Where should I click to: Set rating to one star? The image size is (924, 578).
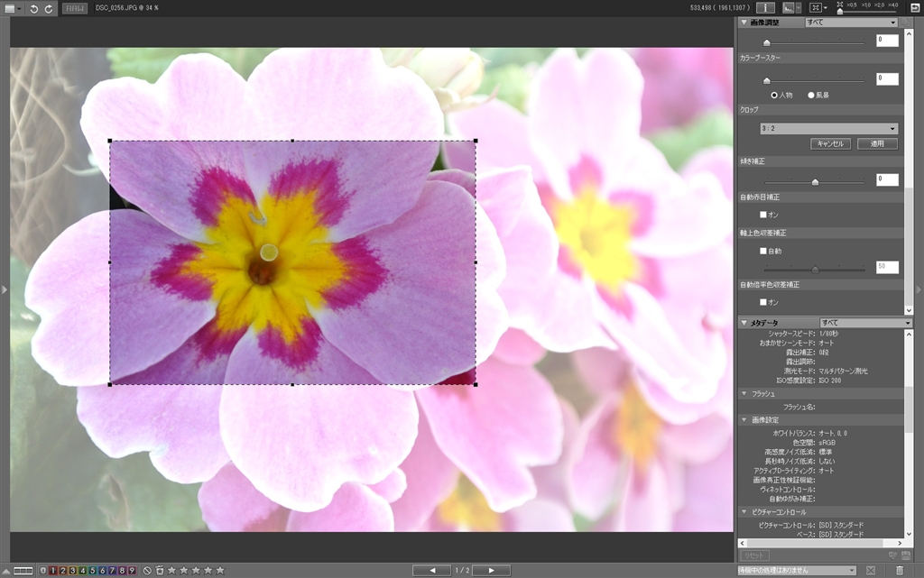click(172, 570)
